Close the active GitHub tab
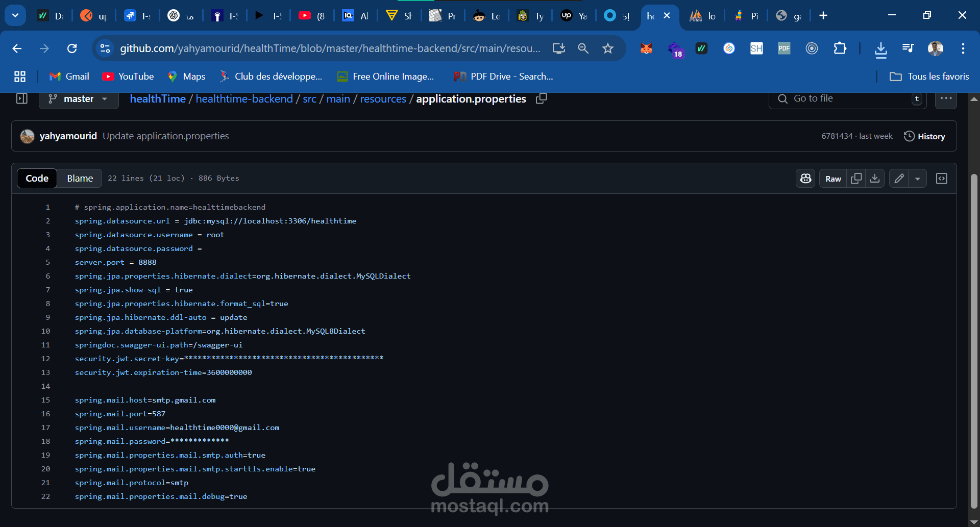Viewport: 980px width, 527px height. (x=667, y=16)
